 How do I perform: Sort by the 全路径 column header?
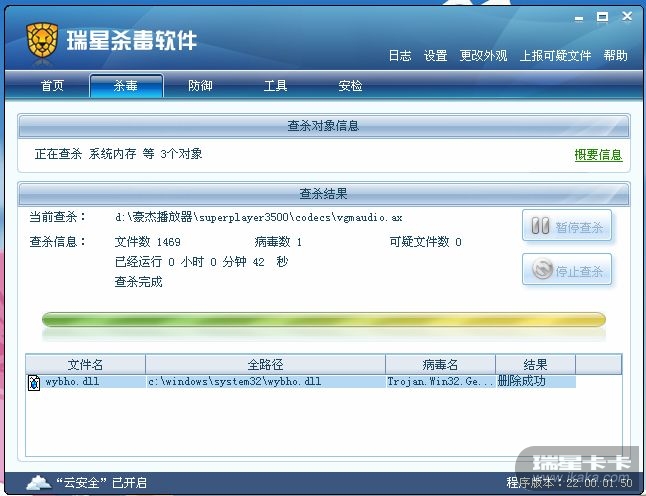tap(265, 365)
